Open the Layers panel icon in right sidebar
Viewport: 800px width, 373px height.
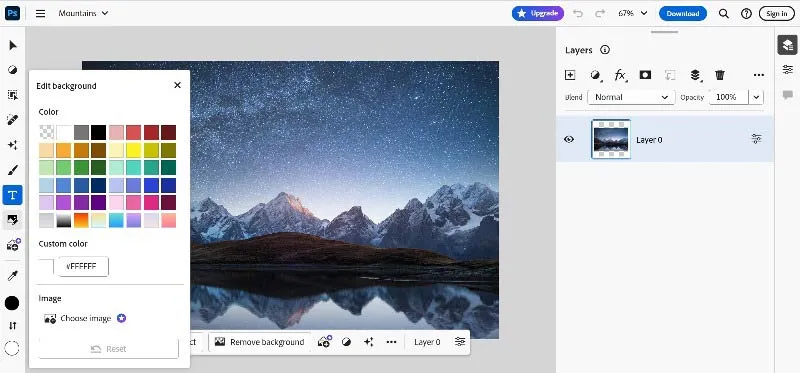[787, 45]
